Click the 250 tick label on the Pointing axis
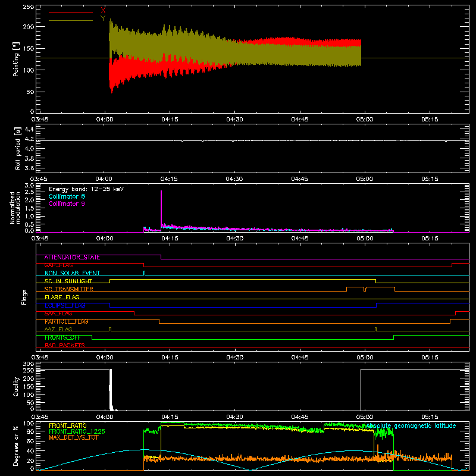 tap(29, 7)
